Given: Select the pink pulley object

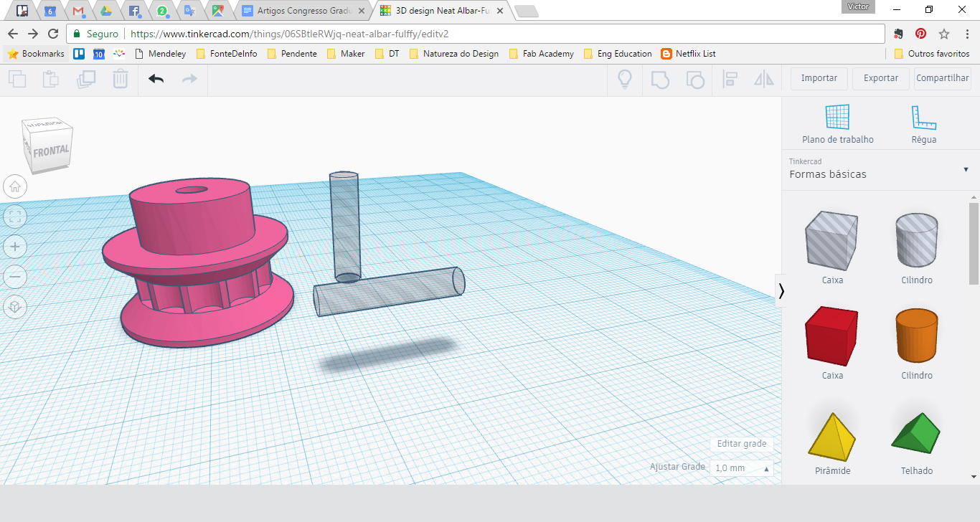Looking at the screenshot, I should click(198, 262).
